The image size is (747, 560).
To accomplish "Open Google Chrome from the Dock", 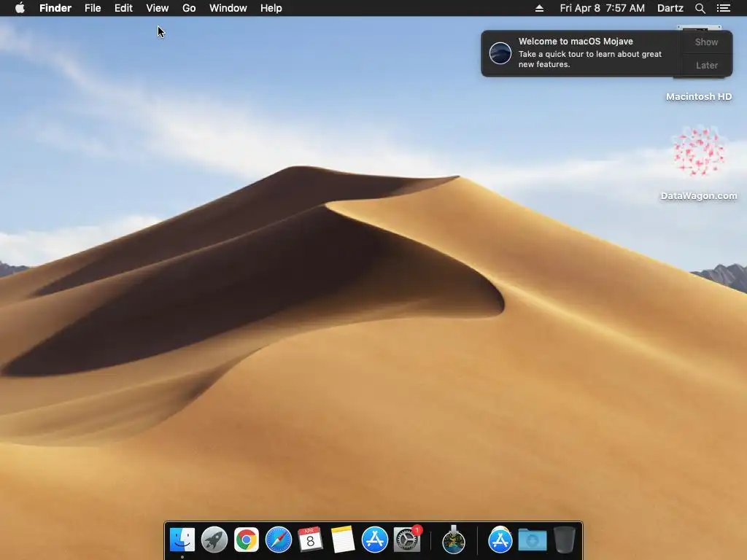I will pos(247,540).
